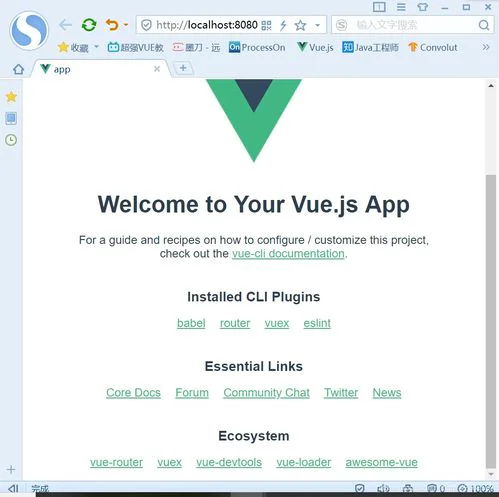
Task: Open a new tab with the plus button
Action: [x=183, y=68]
